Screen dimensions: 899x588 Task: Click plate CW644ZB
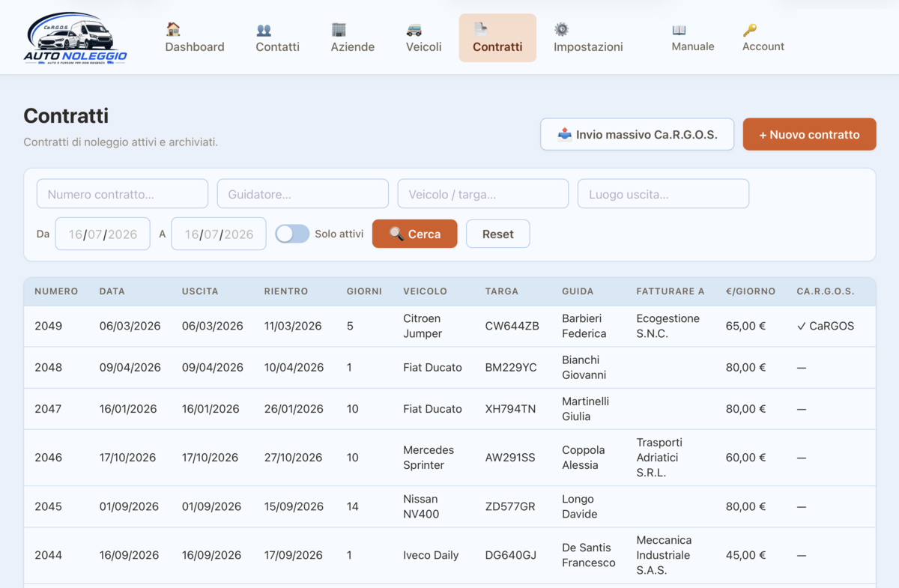click(x=512, y=327)
